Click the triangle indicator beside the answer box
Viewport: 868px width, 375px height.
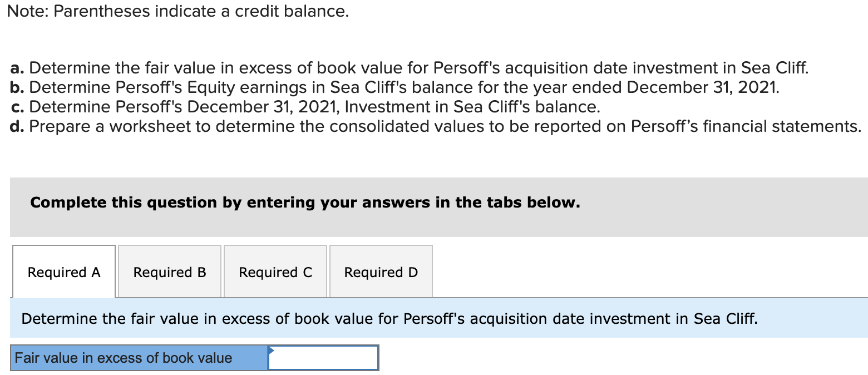[271, 351]
